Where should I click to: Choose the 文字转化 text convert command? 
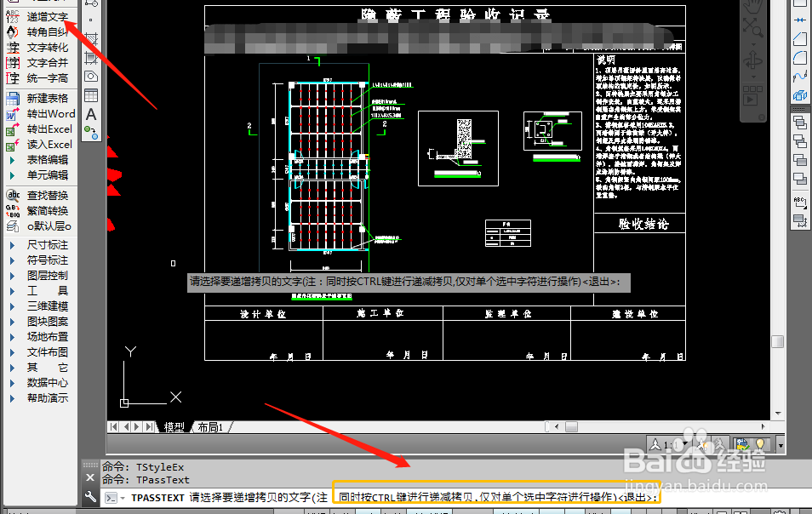[x=37, y=48]
